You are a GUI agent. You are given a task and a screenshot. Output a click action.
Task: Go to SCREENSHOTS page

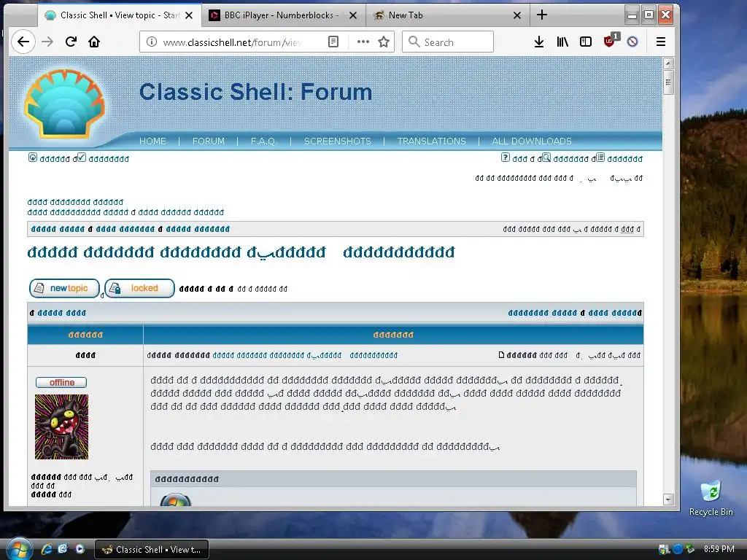click(x=337, y=141)
